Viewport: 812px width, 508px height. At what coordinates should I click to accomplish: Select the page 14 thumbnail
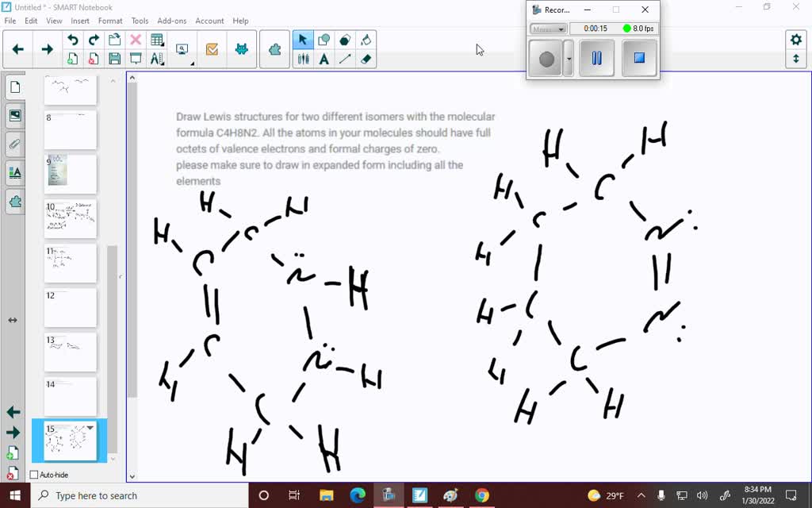(70, 397)
